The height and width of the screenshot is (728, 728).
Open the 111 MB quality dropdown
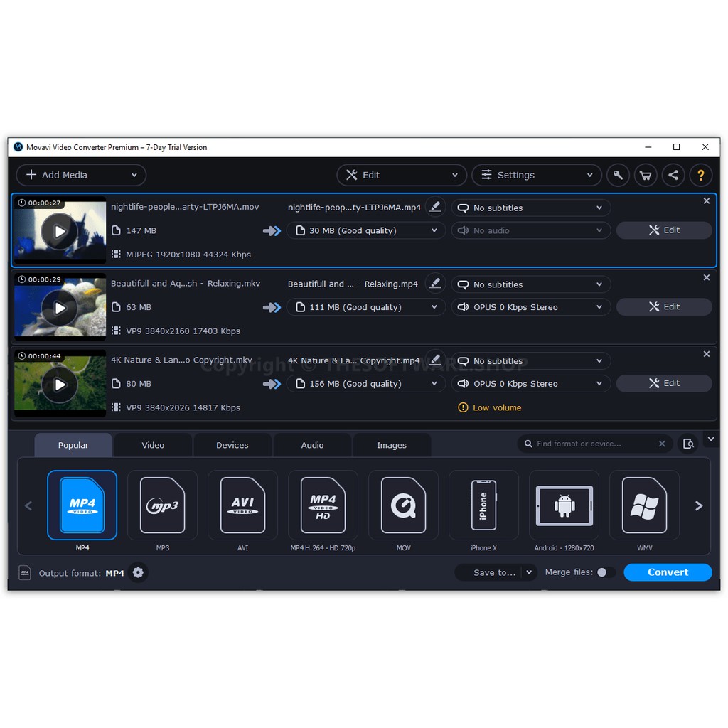366,307
